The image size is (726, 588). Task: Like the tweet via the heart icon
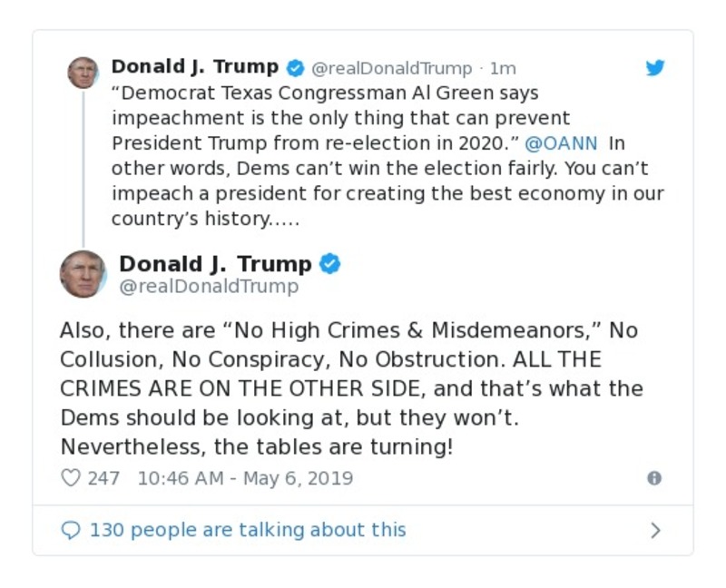[x=69, y=476]
